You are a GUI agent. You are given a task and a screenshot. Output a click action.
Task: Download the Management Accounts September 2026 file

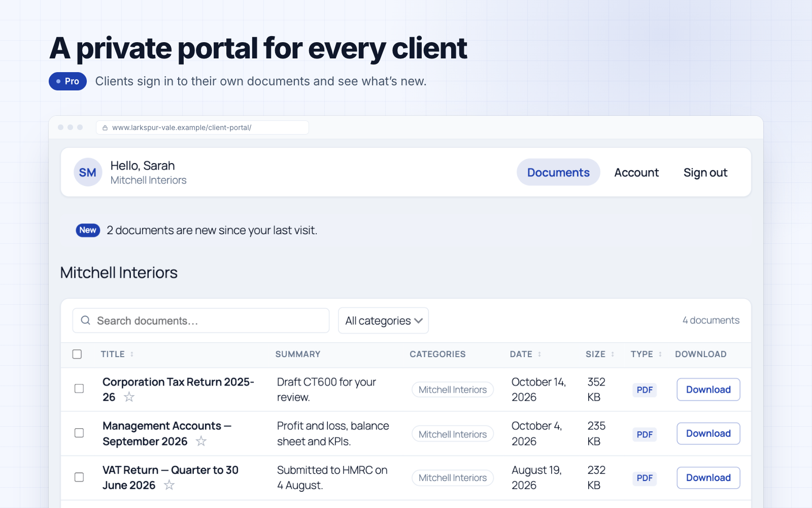708,433
